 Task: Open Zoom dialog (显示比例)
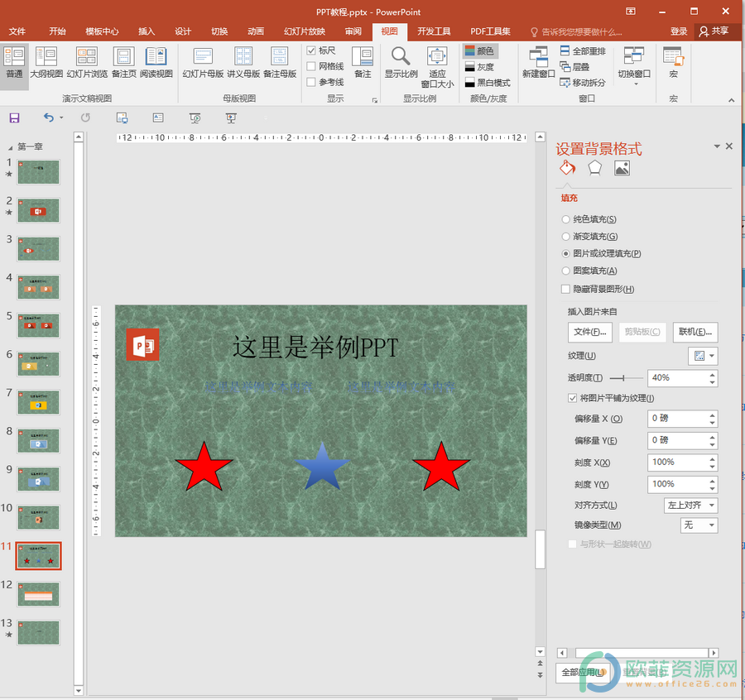click(401, 63)
